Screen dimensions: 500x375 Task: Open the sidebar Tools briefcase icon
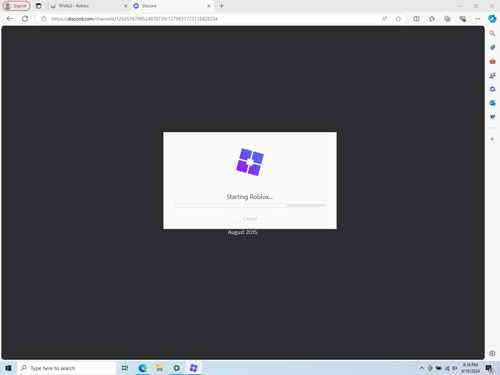(x=492, y=61)
